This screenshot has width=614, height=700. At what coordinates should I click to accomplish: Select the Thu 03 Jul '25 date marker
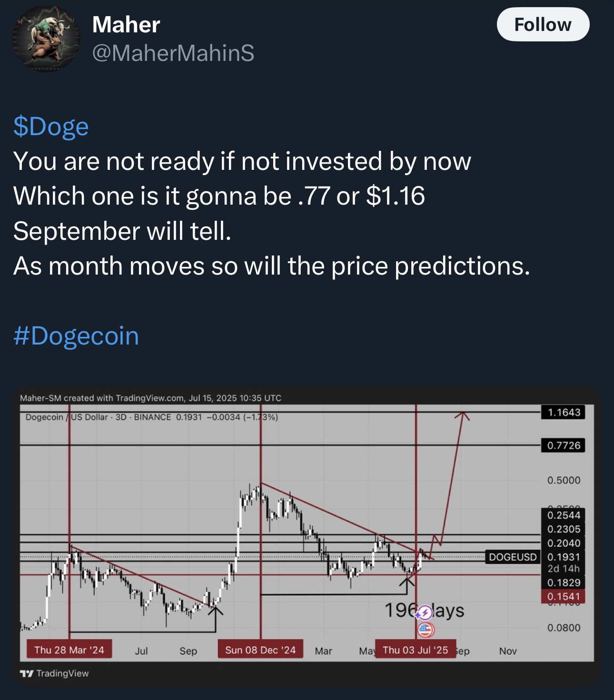point(416,650)
